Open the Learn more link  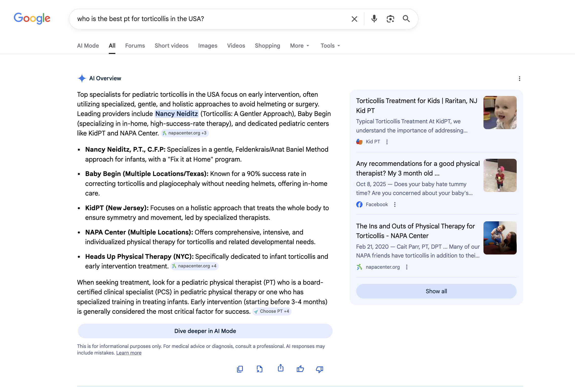[129, 353]
